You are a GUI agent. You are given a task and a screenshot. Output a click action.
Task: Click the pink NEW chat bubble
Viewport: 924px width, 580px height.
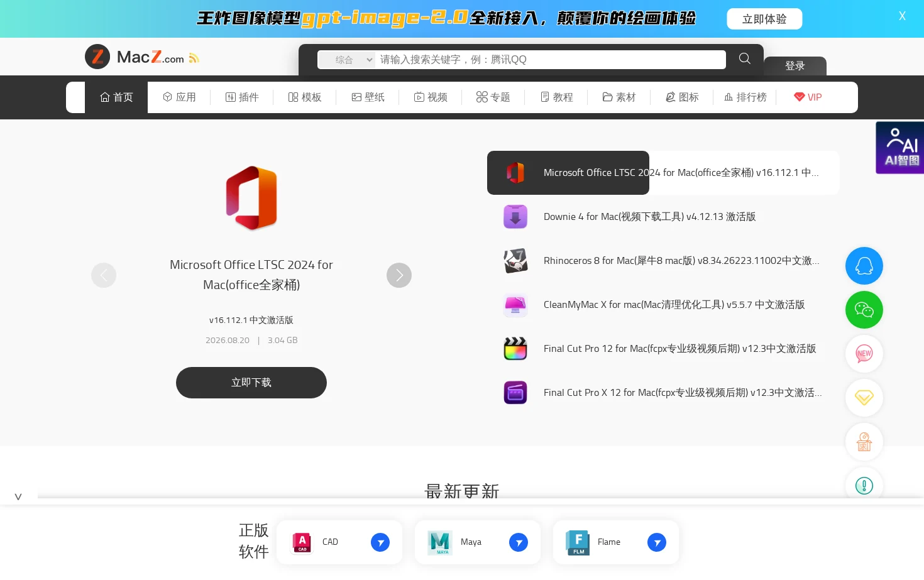pyautogui.click(x=864, y=354)
